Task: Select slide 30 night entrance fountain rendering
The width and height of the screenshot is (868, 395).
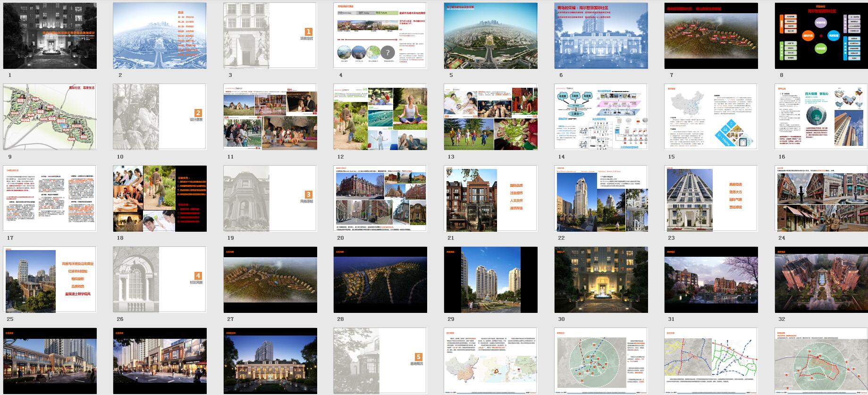Action: (x=601, y=279)
